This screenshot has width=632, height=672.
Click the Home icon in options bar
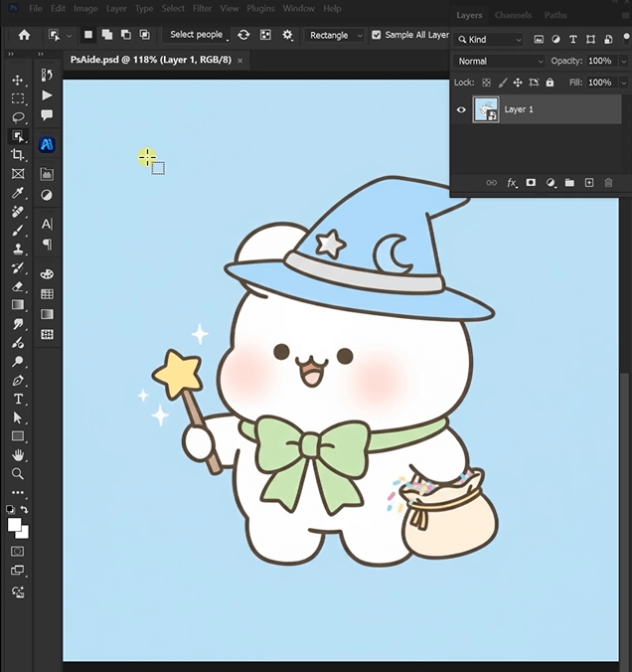(x=24, y=35)
